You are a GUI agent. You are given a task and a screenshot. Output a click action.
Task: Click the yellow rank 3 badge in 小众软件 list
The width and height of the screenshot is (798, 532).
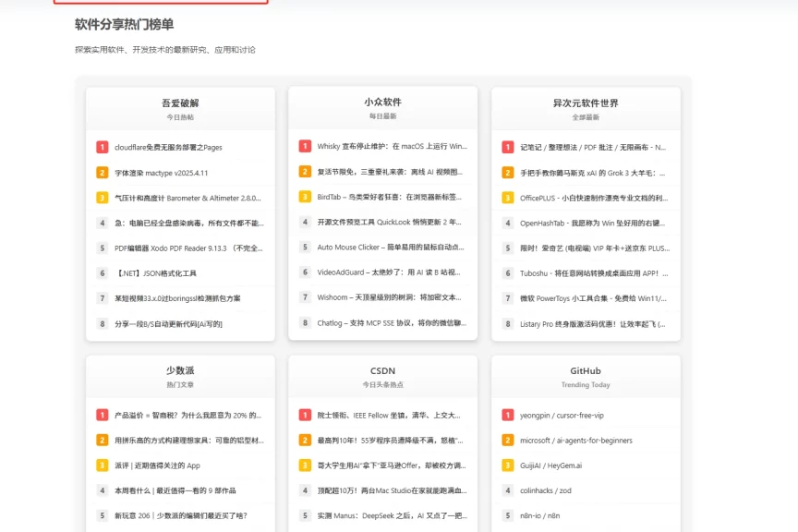[x=305, y=197]
